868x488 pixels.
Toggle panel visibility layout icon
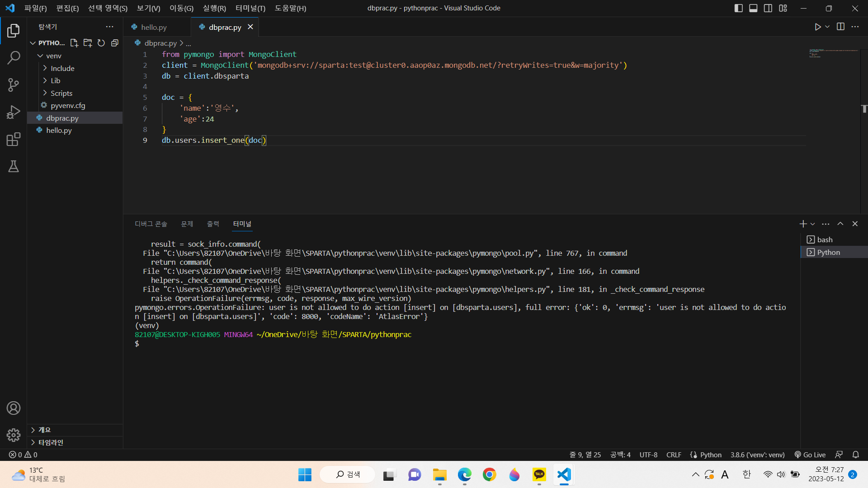pyautogui.click(x=753, y=8)
